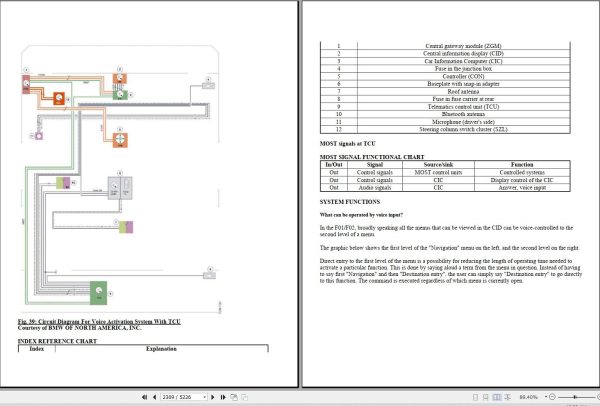Go to the next page
Screen dimensions: 600x406
coord(213,397)
